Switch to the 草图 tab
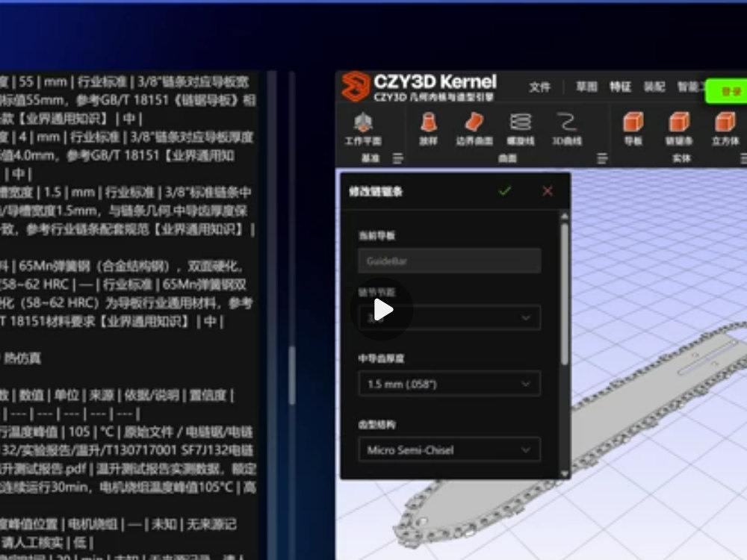Screen dimensions: 747x560 (x=586, y=87)
